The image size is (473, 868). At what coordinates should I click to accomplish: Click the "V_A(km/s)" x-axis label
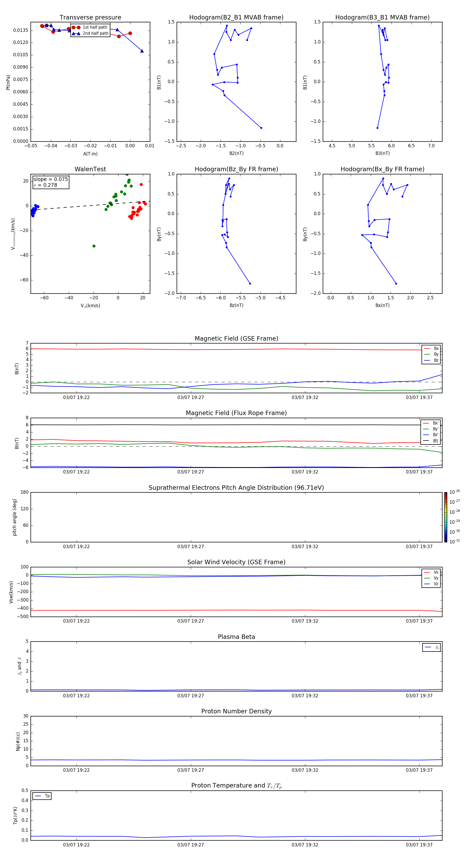(x=90, y=306)
